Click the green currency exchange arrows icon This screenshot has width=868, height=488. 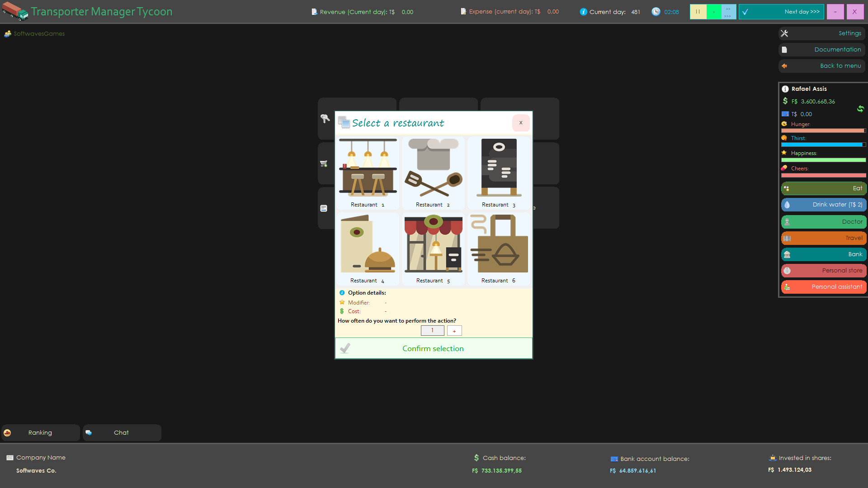tap(861, 109)
